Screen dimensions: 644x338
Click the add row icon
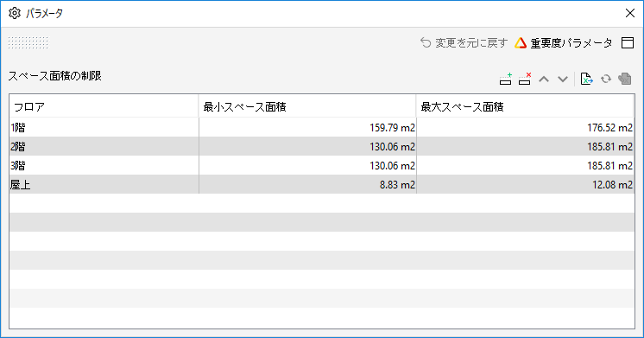pos(506,79)
